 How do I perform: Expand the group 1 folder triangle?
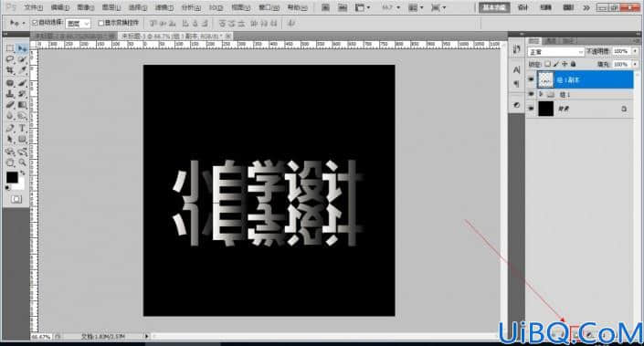point(541,94)
